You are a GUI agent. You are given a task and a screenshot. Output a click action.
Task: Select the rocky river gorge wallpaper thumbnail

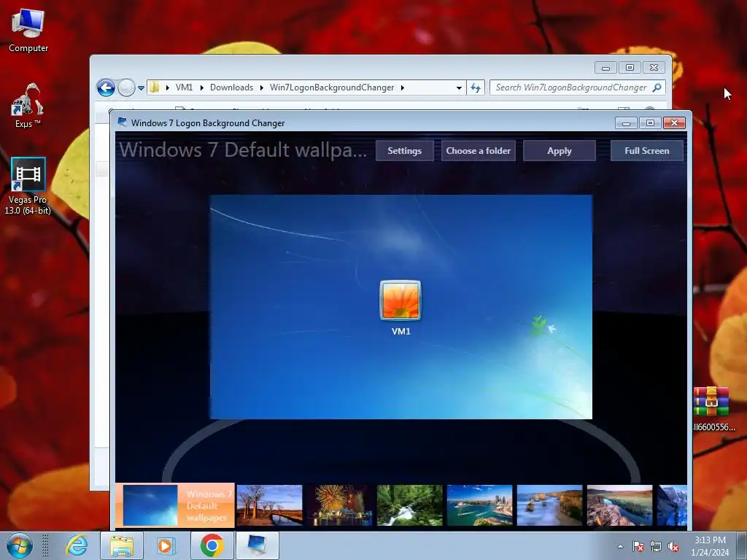(x=620, y=505)
